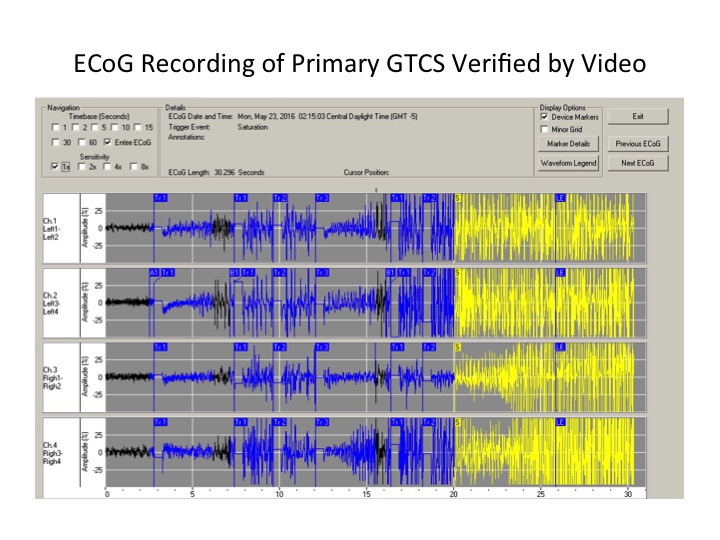Show the Waveform Legend
Image resolution: width=720 pixels, height=540 pixels.
click(566, 162)
